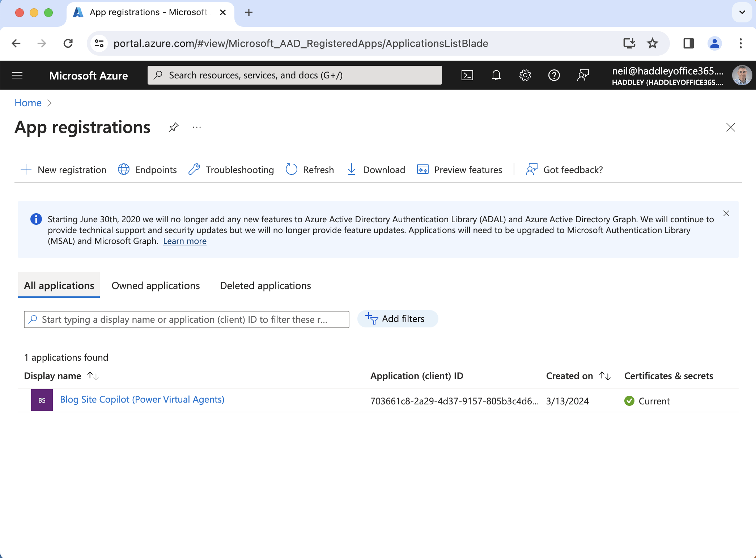756x558 pixels.
Task: Focus the display name filter input
Action: click(186, 319)
